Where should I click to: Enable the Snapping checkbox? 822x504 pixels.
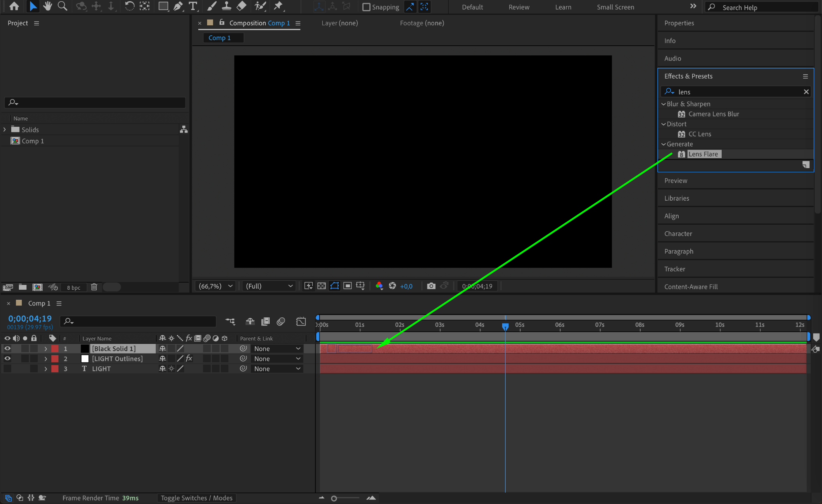[x=366, y=7]
